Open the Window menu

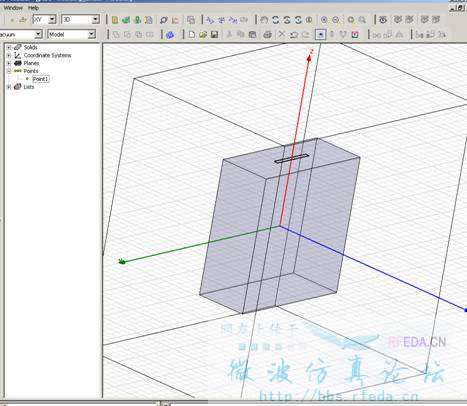point(13,8)
